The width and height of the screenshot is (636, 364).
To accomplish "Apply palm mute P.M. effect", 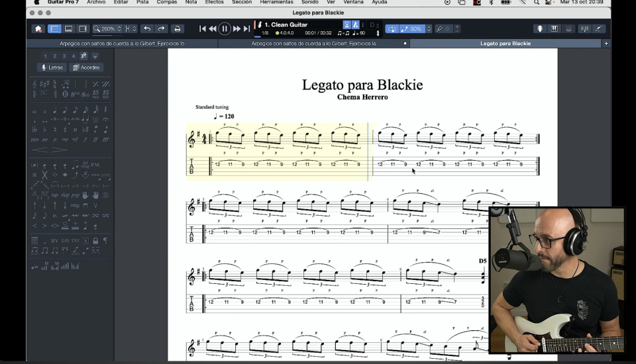I will [x=95, y=165].
